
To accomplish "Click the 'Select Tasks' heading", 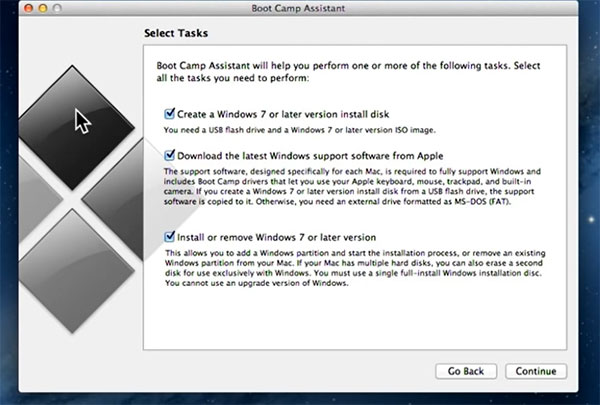I will pos(176,33).
